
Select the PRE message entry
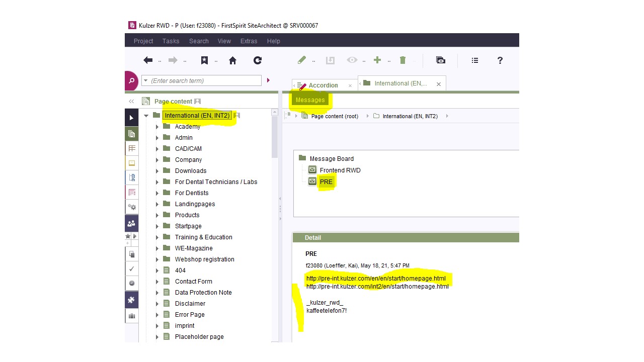(x=326, y=182)
